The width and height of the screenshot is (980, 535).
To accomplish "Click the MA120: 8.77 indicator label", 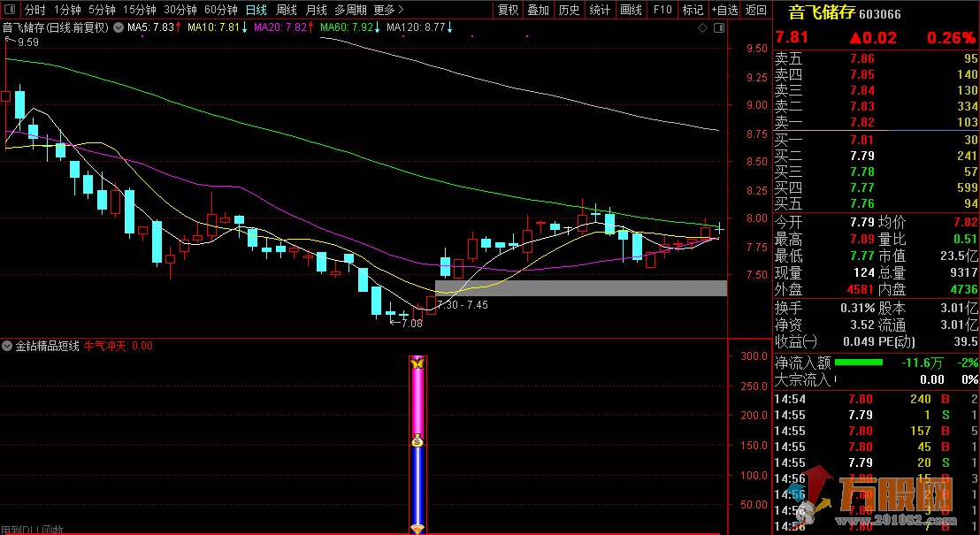I will point(420,27).
